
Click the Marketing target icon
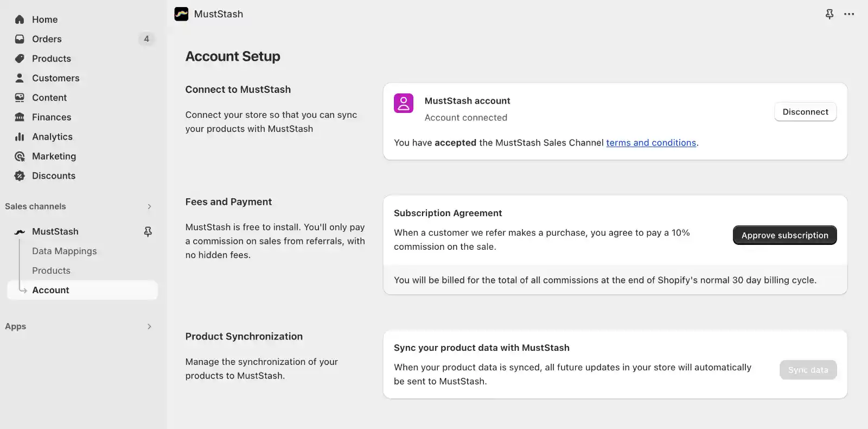click(x=20, y=156)
